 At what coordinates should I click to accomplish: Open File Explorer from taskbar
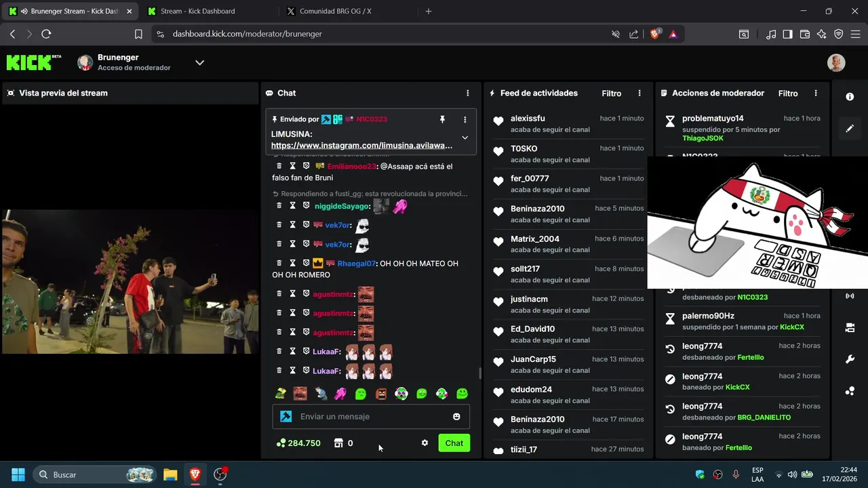170,474
